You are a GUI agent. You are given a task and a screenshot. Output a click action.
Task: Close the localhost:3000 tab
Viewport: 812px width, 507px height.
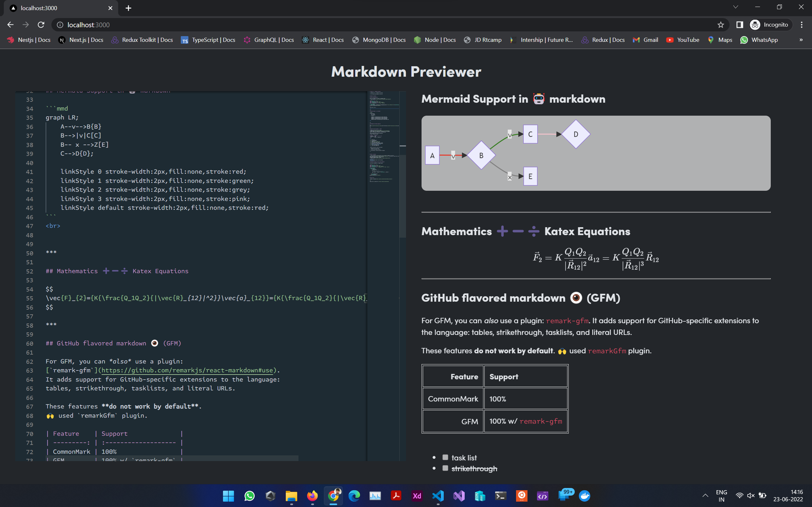pos(110,8)
